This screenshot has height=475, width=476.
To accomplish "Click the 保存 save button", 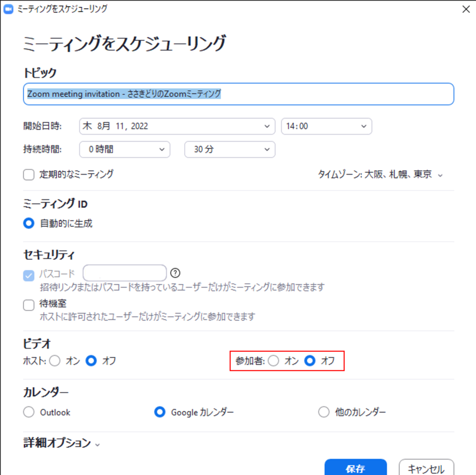I will (355, 468).
